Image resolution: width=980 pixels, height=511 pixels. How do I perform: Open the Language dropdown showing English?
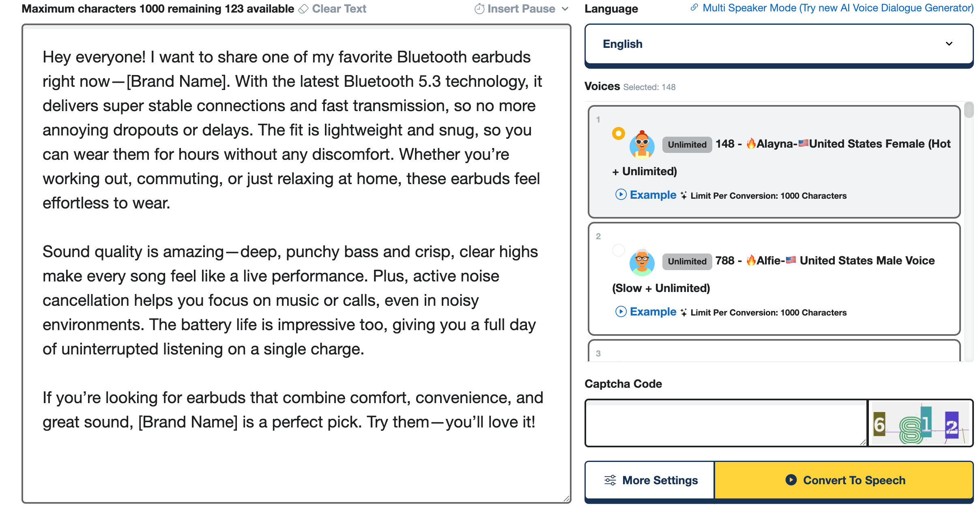(x=778, y=44)
